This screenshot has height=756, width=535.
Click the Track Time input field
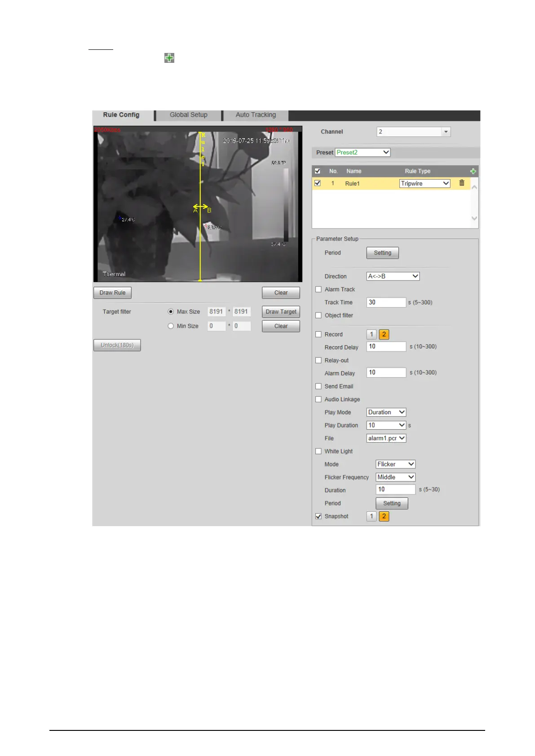coord(386,303)
